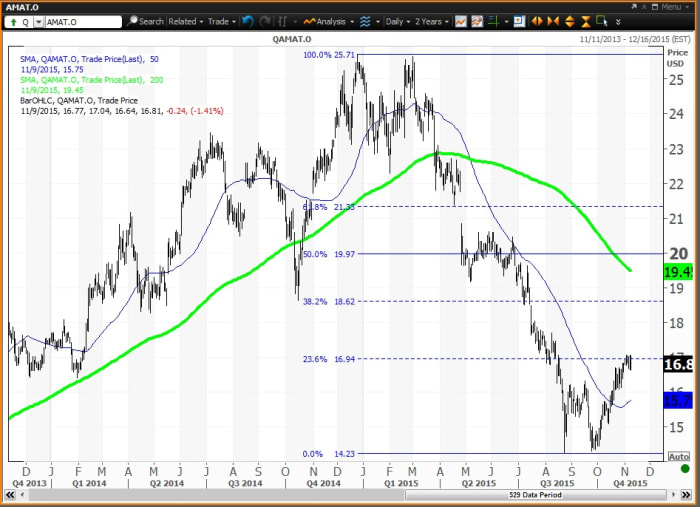This screenshot has height=507, width=700.
Task: Click the blue Undo arrow icon
Action: [248, 21]
